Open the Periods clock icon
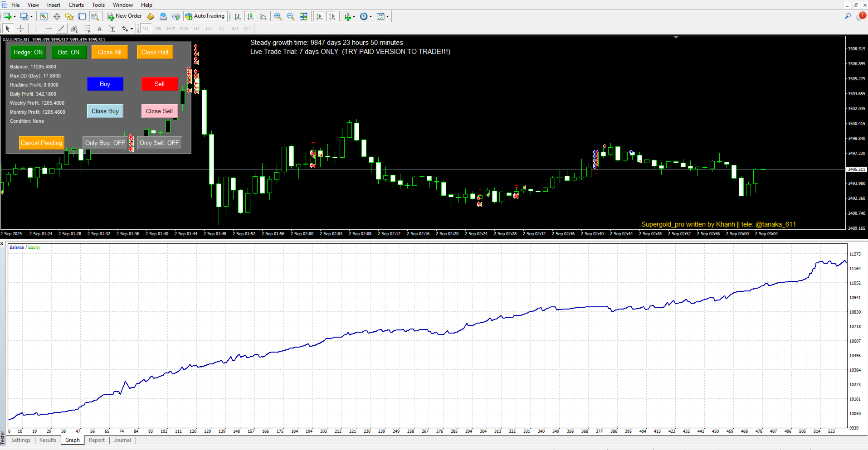 [364, 16]
